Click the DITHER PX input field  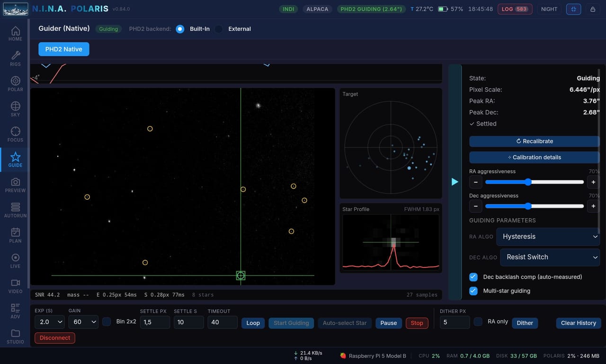[x=454, y=322]
